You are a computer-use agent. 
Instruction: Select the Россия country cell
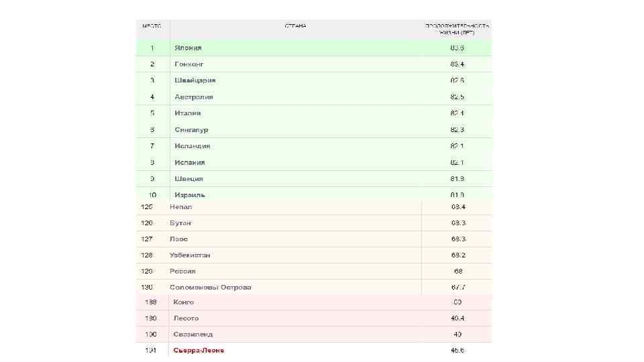tap(182, 271)
